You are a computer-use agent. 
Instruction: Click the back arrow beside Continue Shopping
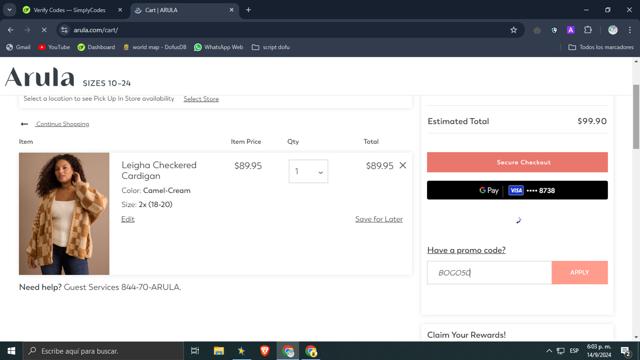tap(24, 124)
